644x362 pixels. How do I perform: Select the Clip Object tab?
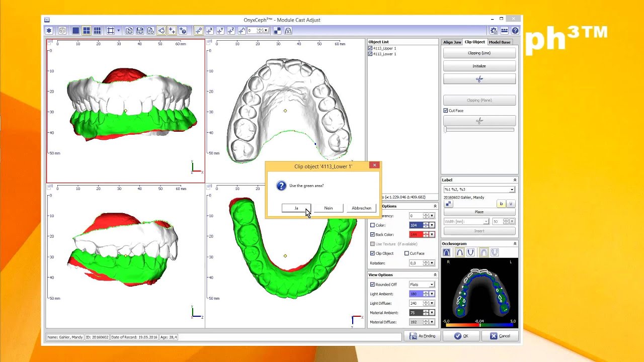coord(475,42)
